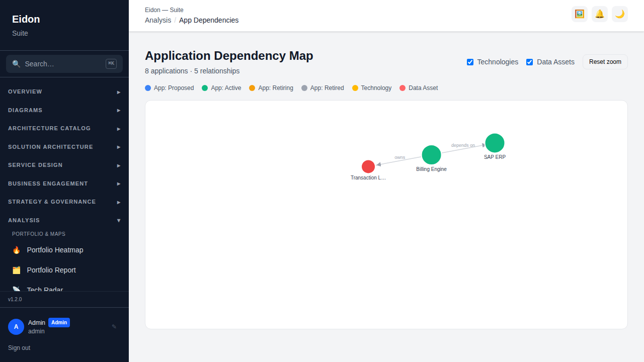This screenshot has width=644, height=362.
Task: Click App: Proposed blue legend dot
Action: point(148,88)
